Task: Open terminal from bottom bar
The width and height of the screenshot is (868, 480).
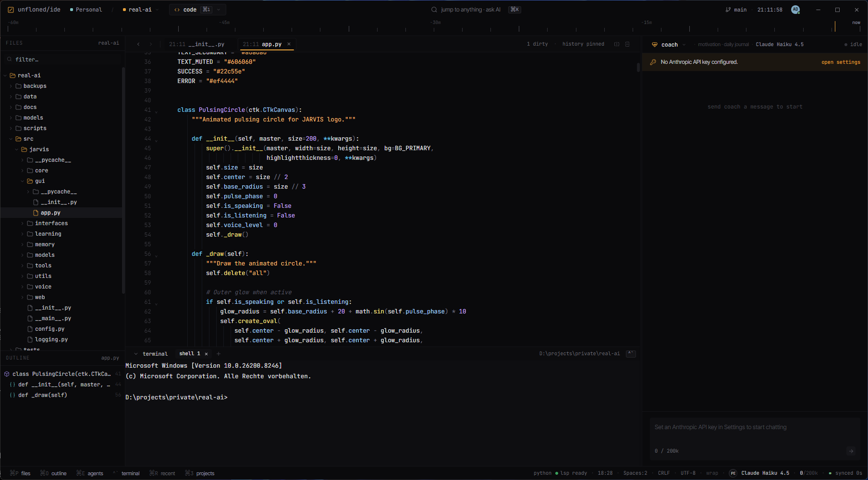Action: [x=126, y=473]
